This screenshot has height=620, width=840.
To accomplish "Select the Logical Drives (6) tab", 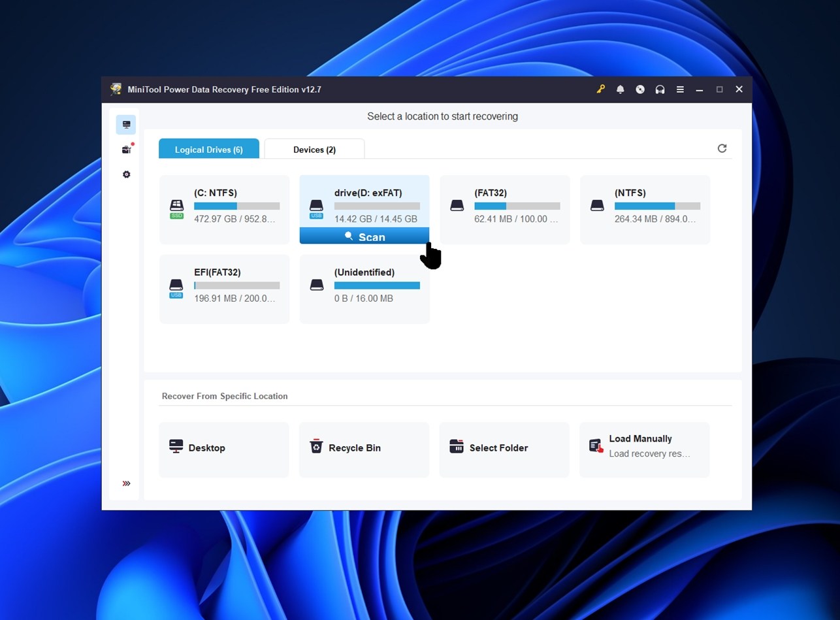I will point(208,150).
